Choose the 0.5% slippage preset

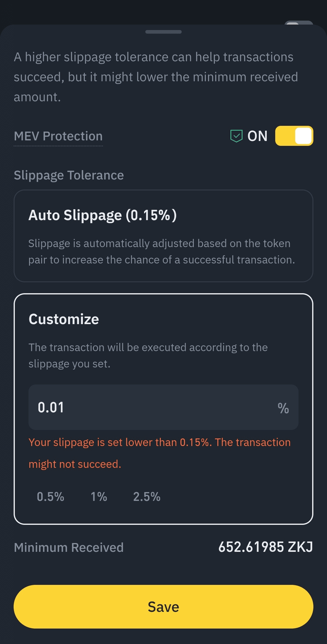click(50, 497)
